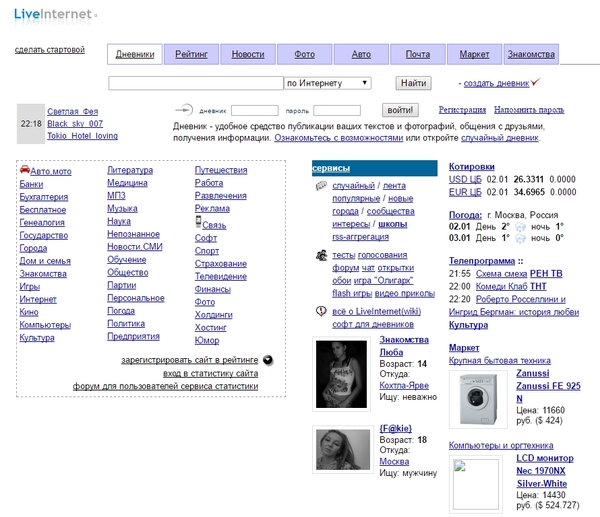Focus the main search text field
This screenshot has width=600, height=517.
click(x=194, y=83)
